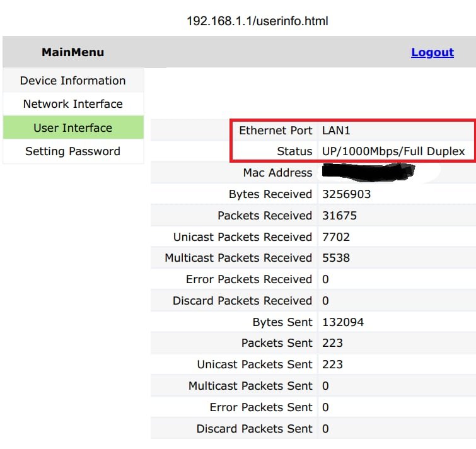Click the highlighted User Interface menu item

click(73, 128)
